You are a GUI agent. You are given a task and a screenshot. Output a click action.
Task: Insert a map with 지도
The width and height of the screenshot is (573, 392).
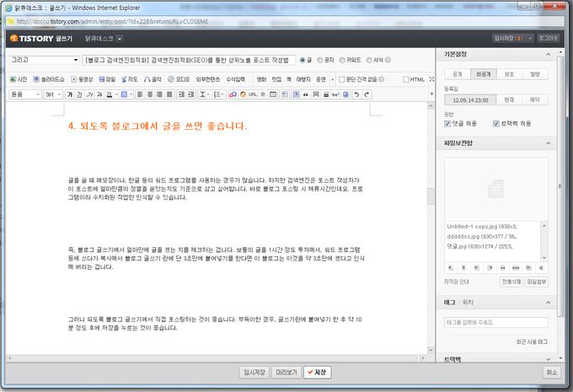[130, 79]
